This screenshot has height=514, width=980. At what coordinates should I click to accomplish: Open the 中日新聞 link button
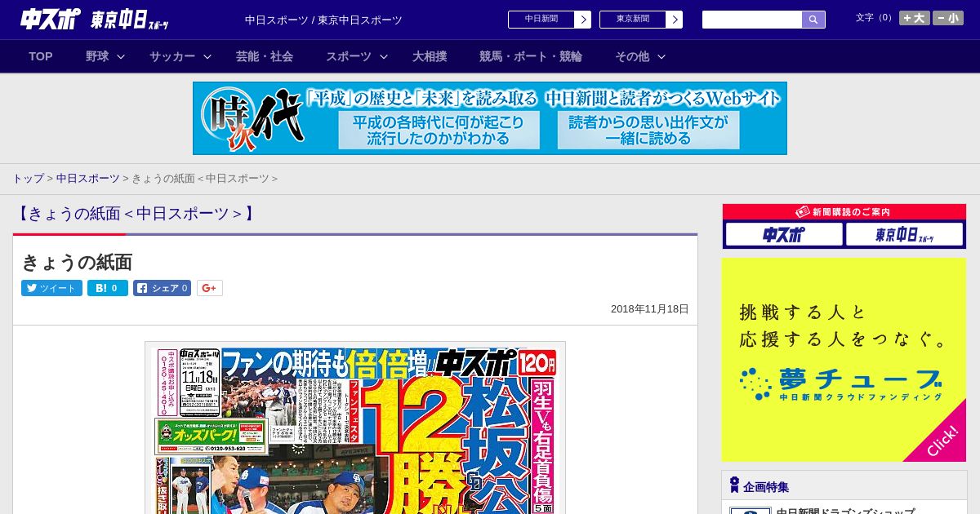coord(541,20)
